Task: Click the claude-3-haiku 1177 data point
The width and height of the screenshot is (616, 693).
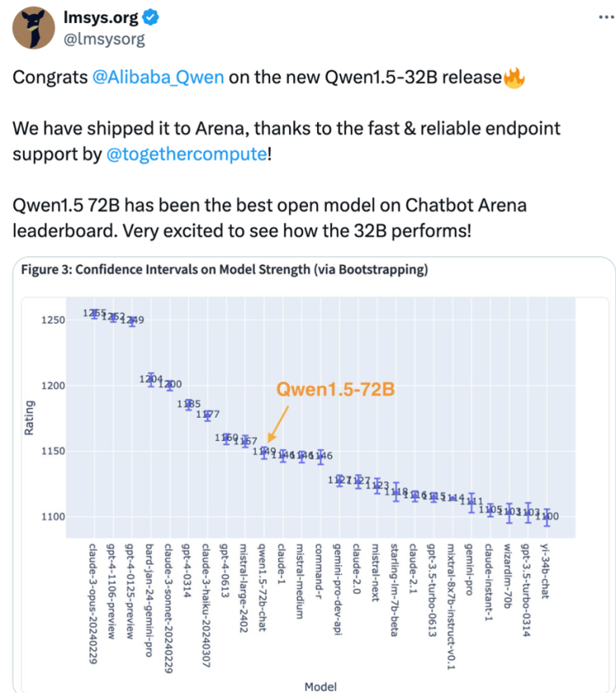Action: pyautogui.click(x=208, y=415)
